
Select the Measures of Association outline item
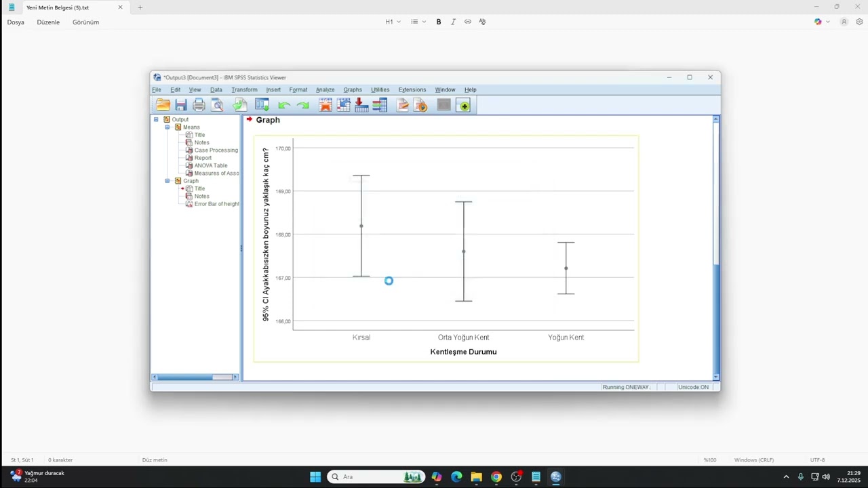point(212,173)
